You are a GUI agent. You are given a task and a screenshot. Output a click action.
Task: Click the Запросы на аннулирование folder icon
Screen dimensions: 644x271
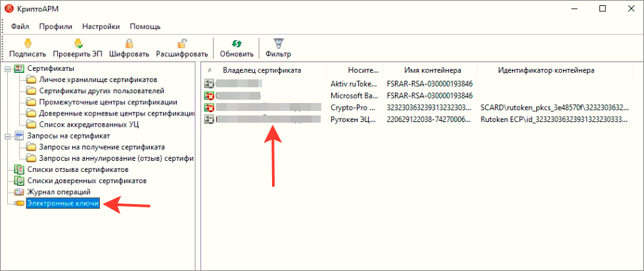[32, 158]
